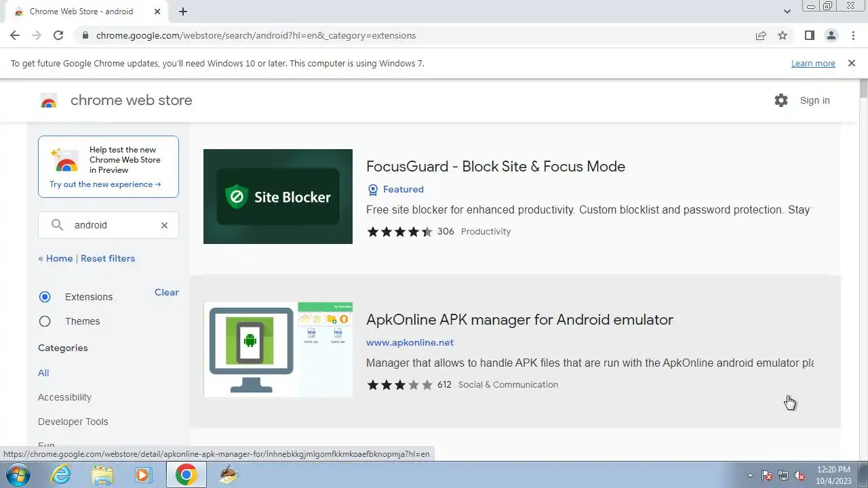The image size is (868, 488).
Task: Click the android search field
Action: [x=108, y=225]
